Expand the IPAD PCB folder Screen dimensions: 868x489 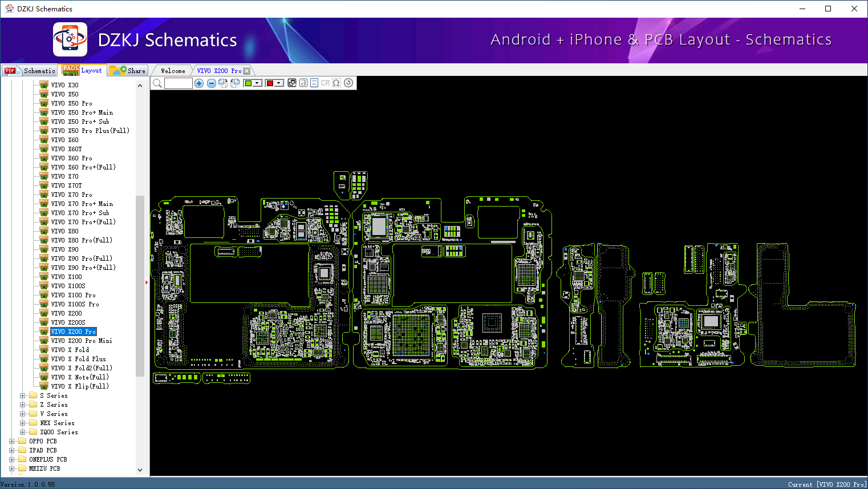(12, 450)
